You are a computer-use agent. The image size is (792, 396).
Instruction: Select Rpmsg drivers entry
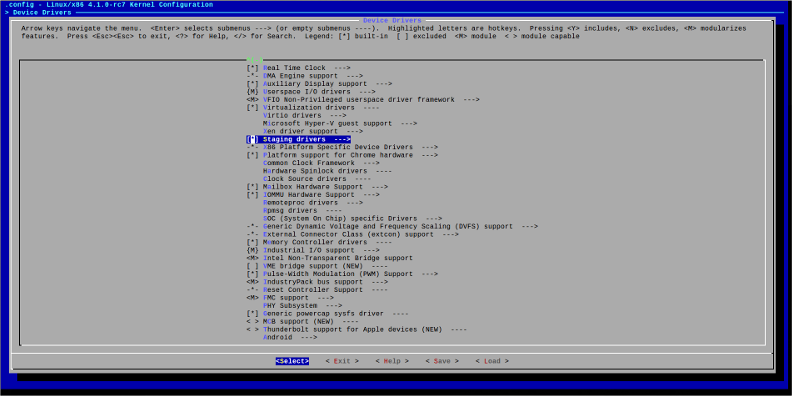tap(290, 211)
